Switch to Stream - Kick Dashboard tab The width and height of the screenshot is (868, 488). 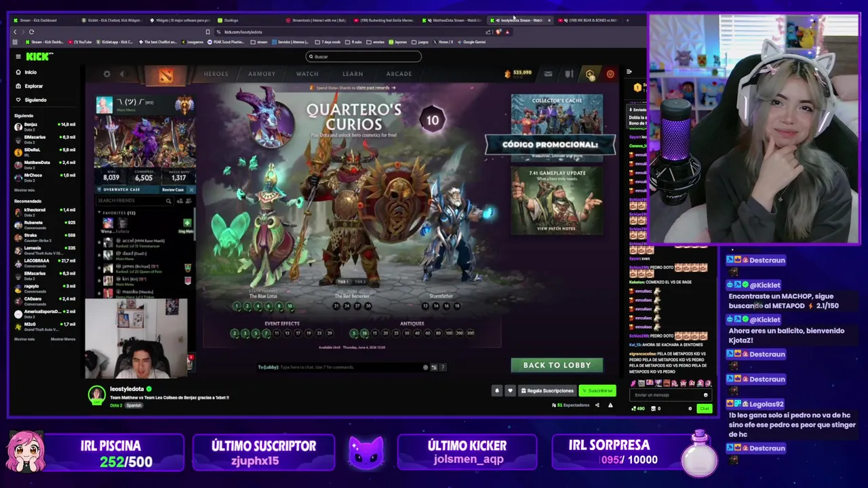pyautogui.click(x=43, y=20)
